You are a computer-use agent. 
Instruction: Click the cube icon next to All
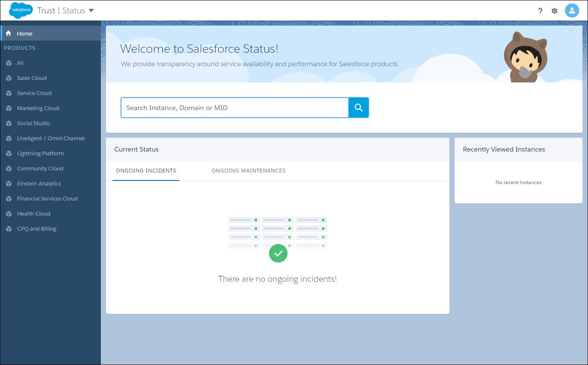(x=9, y=63)
